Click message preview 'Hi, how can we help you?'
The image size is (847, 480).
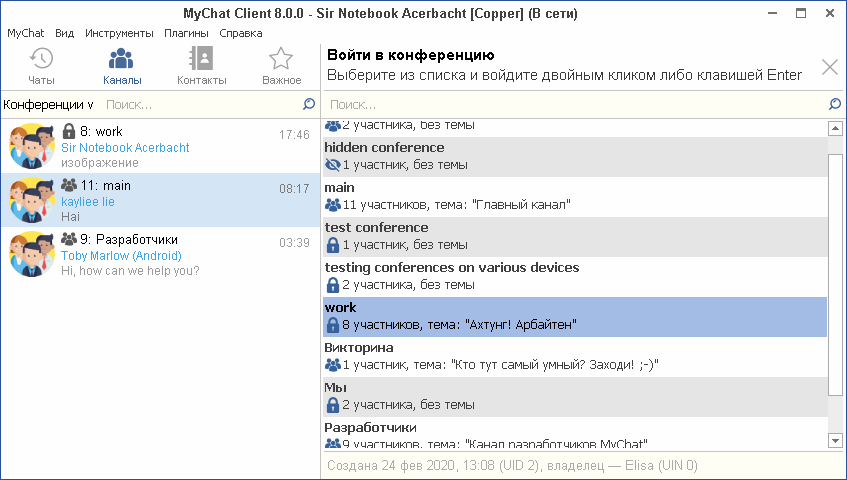pyautogui.click(x=130, y=271)
